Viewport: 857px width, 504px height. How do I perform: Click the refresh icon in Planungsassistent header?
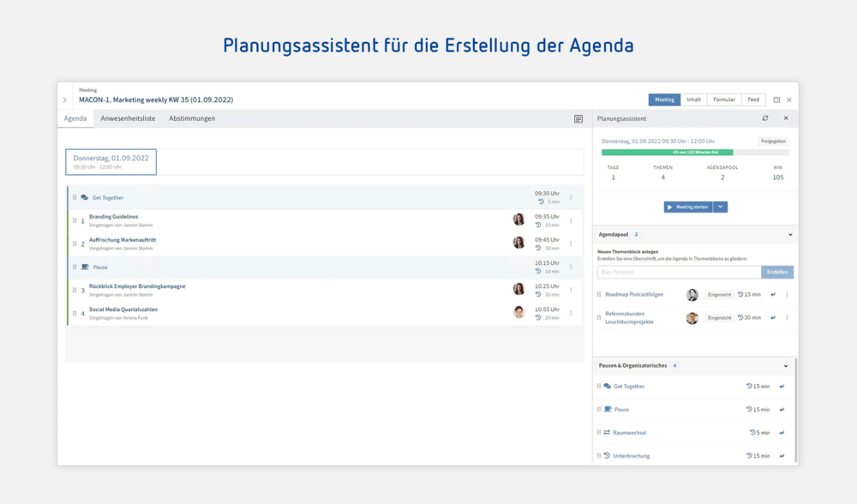click(765, 118)
